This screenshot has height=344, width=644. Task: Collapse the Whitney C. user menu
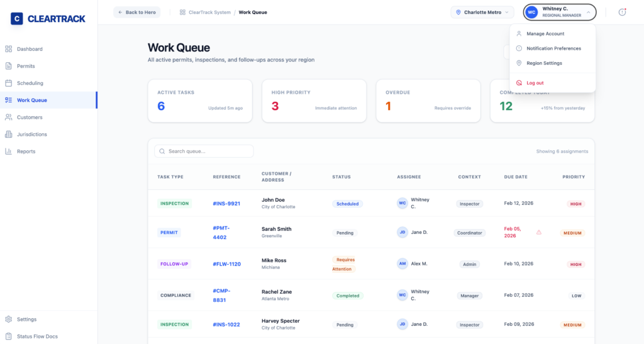(x=559, y=12)
